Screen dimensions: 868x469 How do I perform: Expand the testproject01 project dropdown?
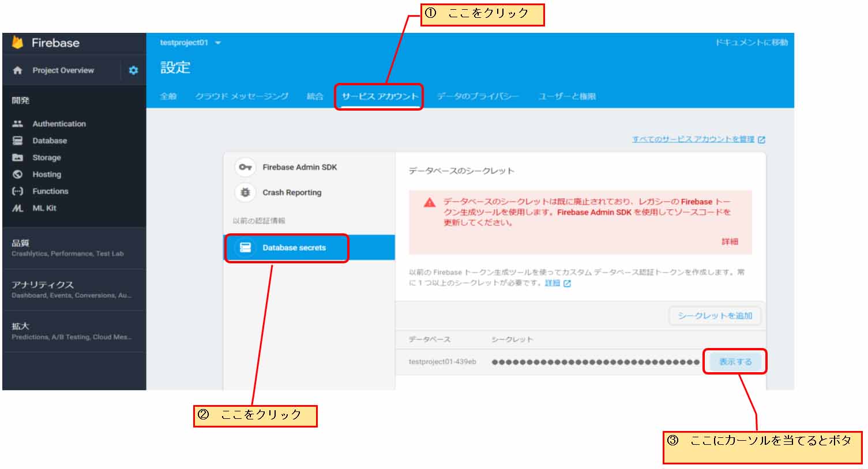point(217,43)
